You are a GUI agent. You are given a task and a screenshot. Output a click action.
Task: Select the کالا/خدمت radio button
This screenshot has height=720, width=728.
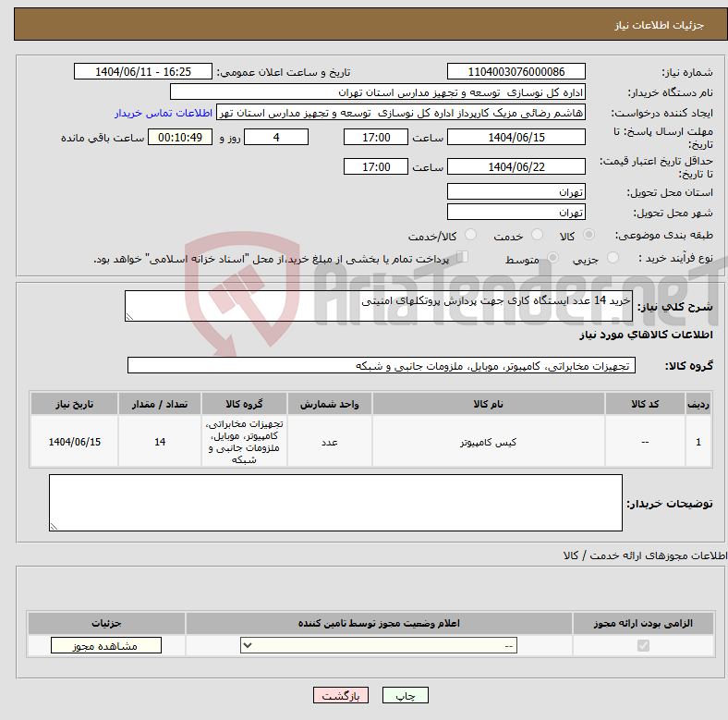471,235
